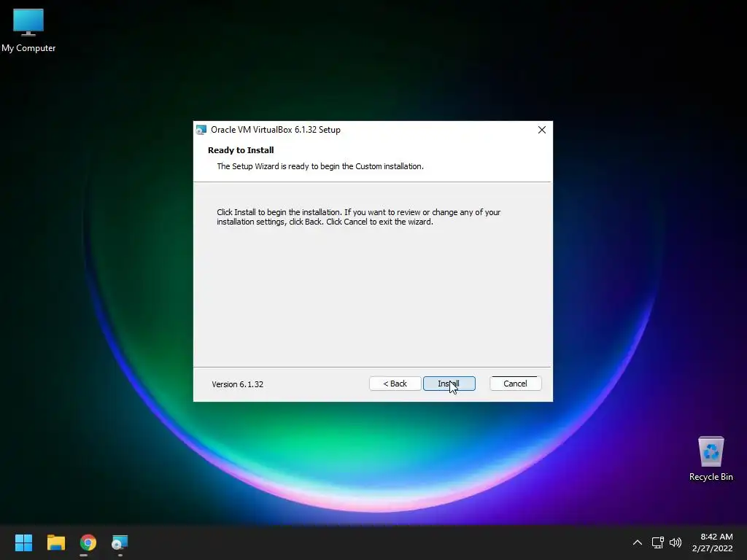
Task: Click the 'Setup Wizard is ready' subtitle text
Action: (320, 166)
